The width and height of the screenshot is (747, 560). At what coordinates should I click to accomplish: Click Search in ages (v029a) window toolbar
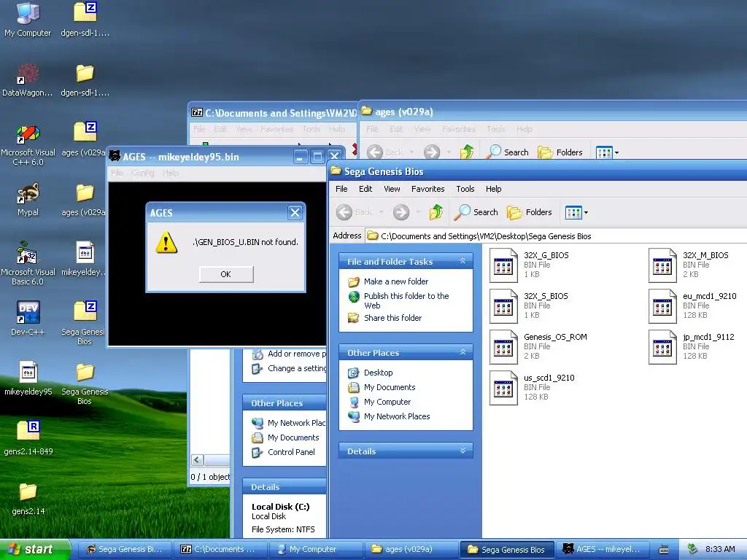[x=507, y=152]
